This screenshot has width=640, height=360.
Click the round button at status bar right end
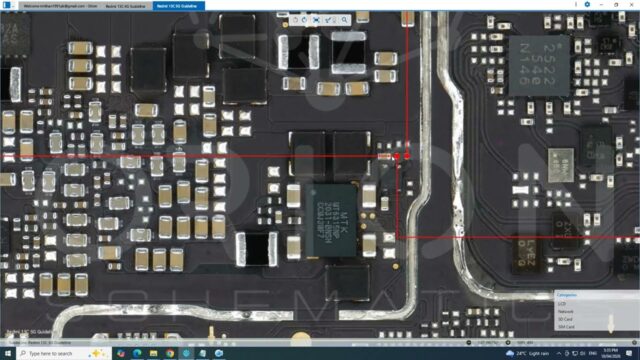point(634,343)
